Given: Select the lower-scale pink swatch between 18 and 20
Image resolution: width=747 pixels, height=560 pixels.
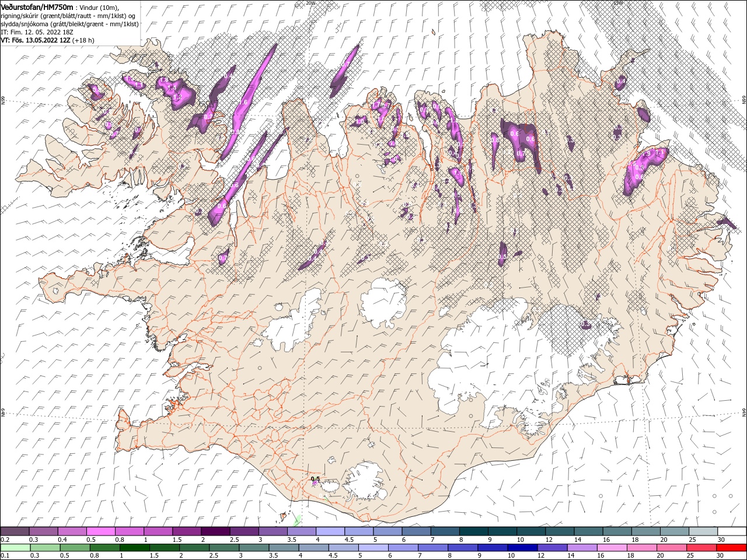Looking at the screenshot, I should [641, 548].
